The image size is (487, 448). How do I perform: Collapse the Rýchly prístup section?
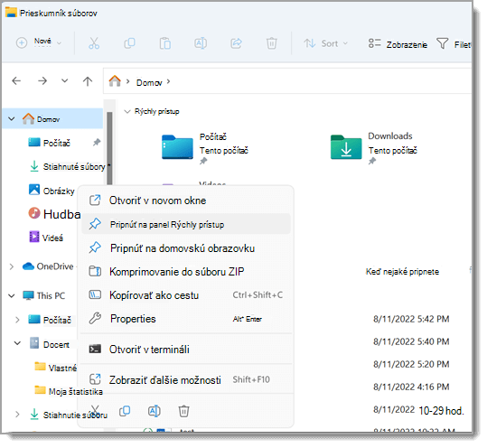[x=126, y=111]
